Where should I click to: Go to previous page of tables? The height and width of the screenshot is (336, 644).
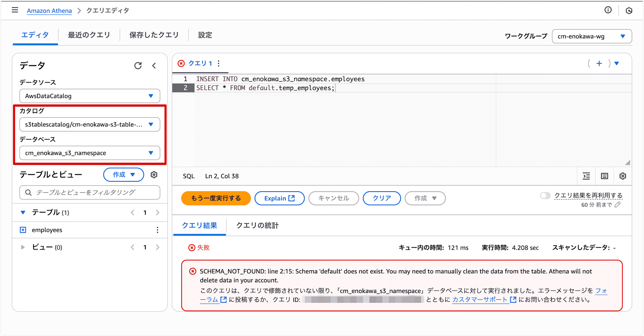click(132, 212)
